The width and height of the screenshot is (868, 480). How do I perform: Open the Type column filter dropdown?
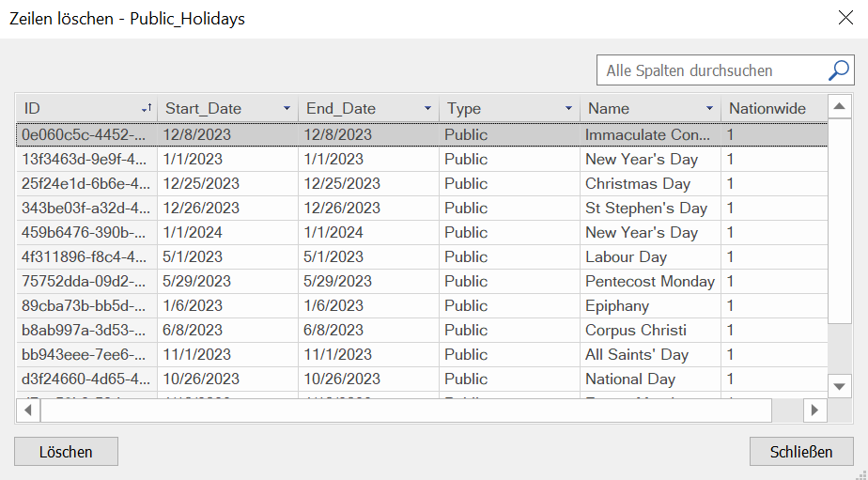(x=568, y=109)
